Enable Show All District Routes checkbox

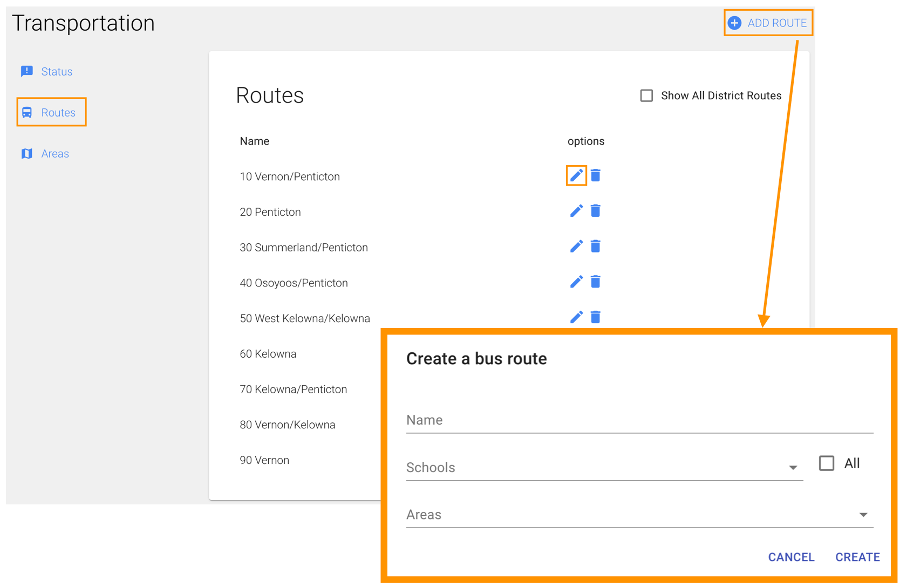646,95
